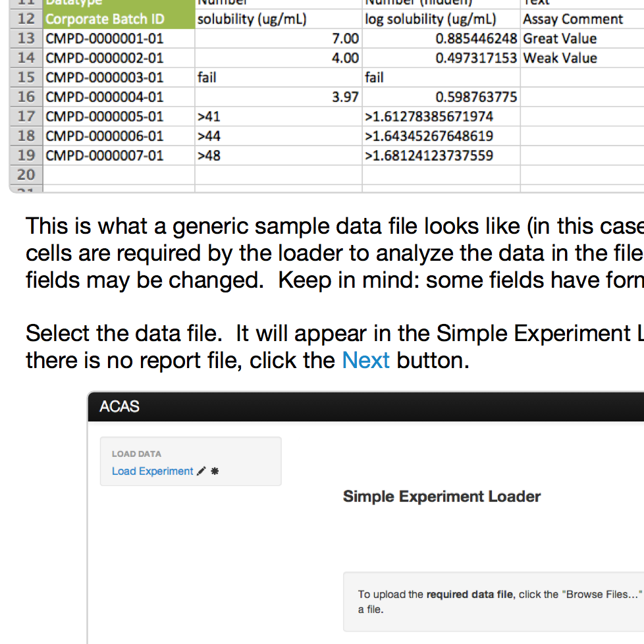Screen dimensions: 644x644
Task: Select cell CMPD-0000004-01
Action: coord(119,97)
